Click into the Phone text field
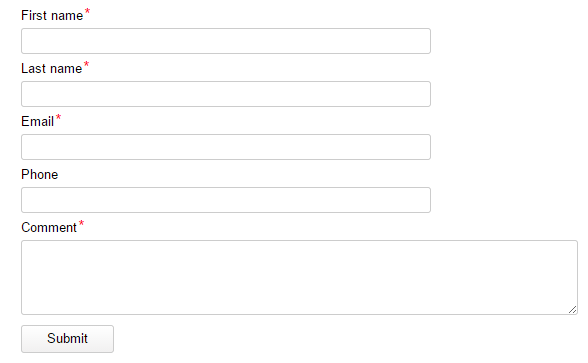Image resolution: width=588 pixels, height=363 pixels. tap(226, 200)
